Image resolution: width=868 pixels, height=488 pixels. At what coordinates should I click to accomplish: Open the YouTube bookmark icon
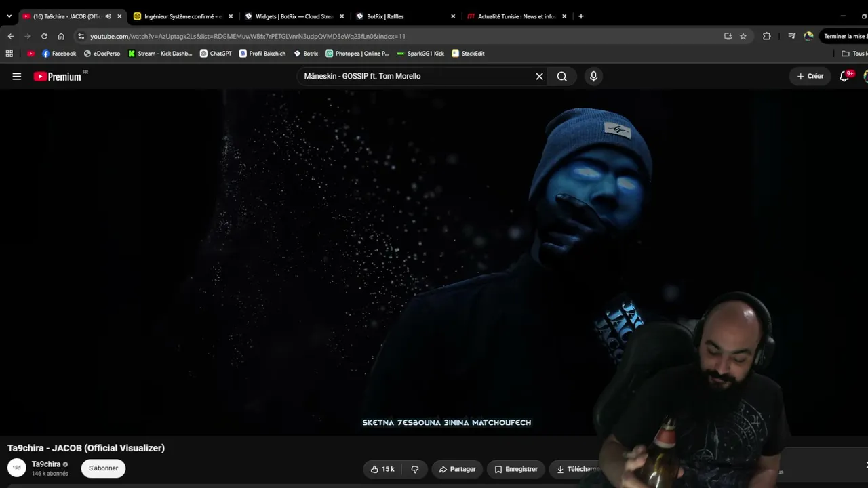[31, 54]
